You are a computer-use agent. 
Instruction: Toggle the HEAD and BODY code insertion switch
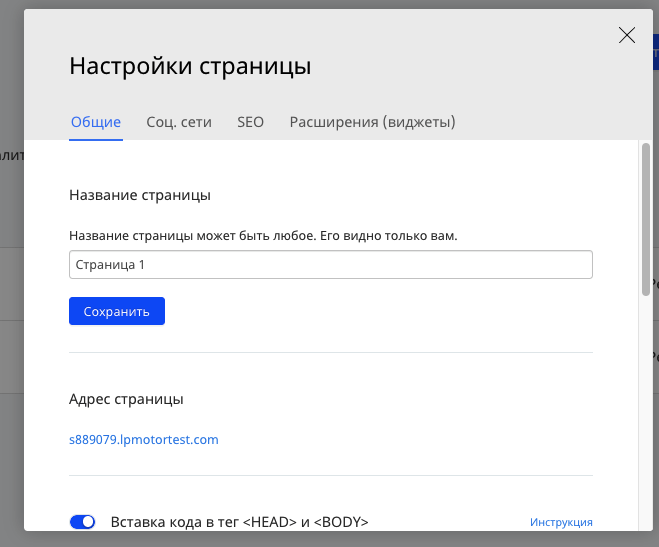pos(83,521)
